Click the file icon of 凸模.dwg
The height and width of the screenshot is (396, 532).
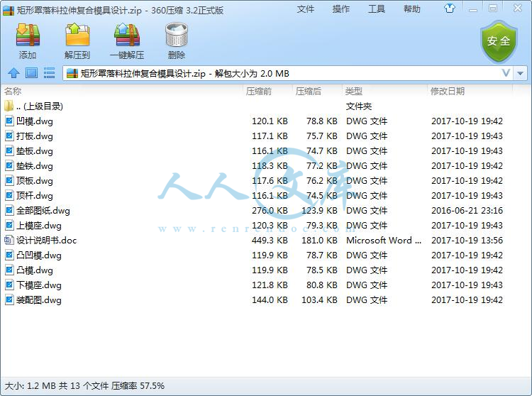pyautogui.click(x=9, y=270)
